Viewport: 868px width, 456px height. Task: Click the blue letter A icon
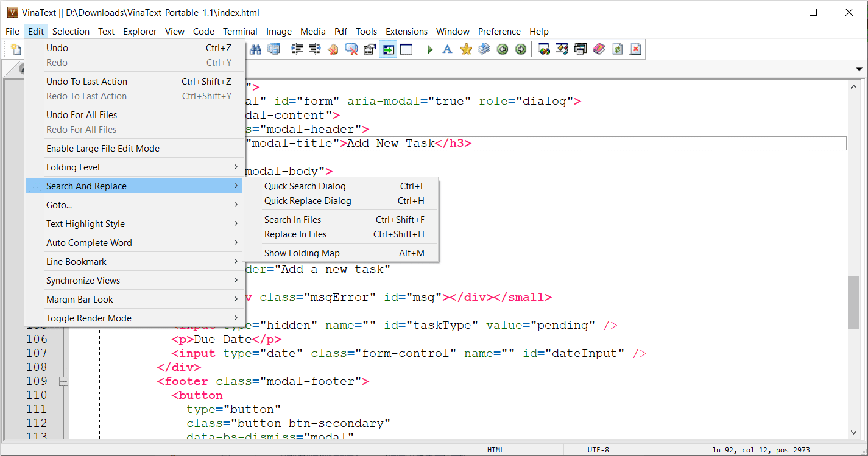point(447,49)
